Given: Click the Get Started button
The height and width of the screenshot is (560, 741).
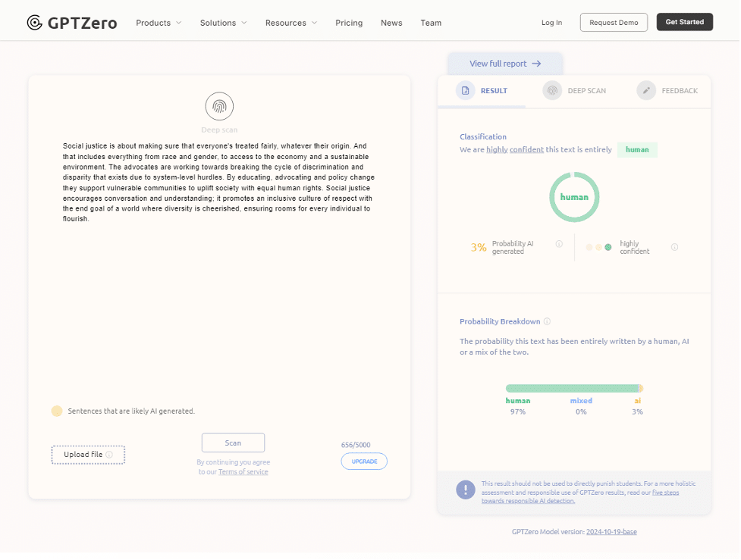Looking at the screenshot, I should (x=684, y=22).
